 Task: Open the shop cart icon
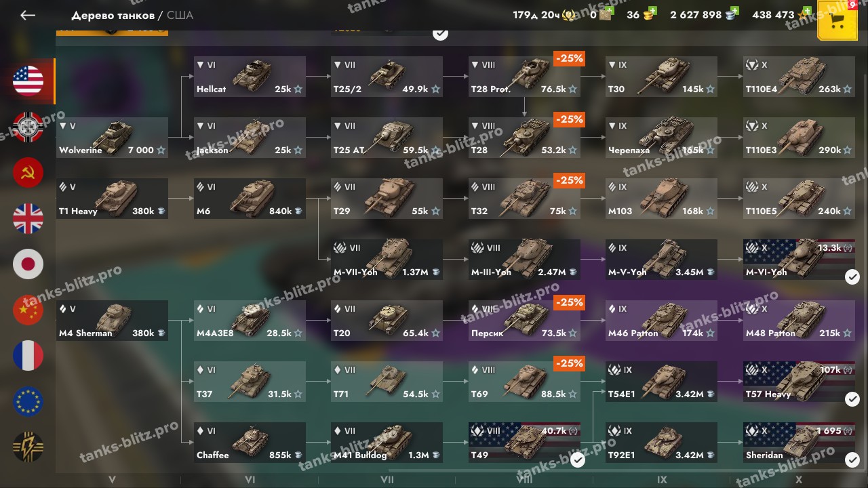837,22
